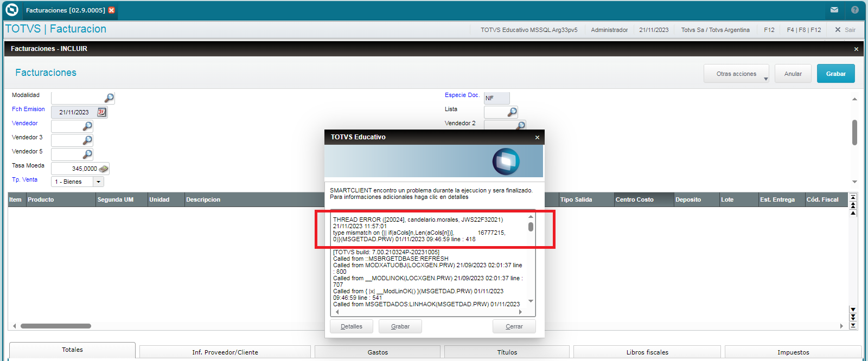Click the TOTVS logo icon at top left

pos(12,10)
